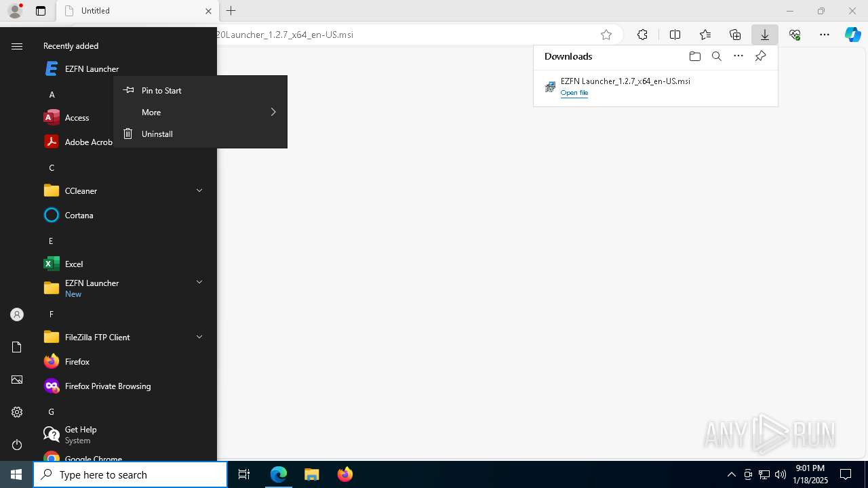Image resolution: width=868 pixels, height=488 pixels.
Task: Show hidden system tray icons
Action: 731,474
